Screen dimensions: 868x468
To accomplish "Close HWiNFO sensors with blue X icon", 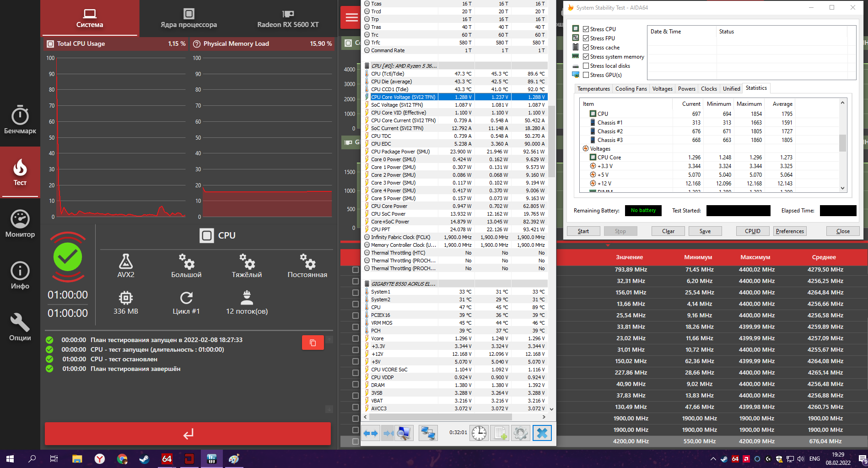I will [542, 433].
